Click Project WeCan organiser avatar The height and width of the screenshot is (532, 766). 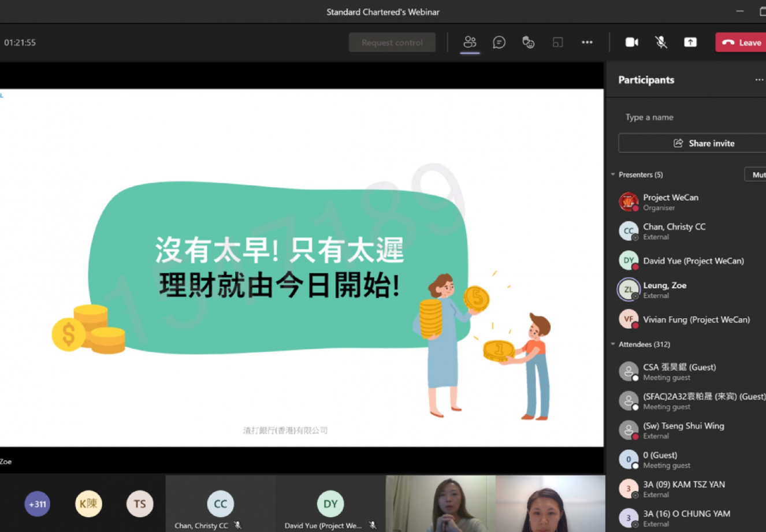click(x=628, y=202)
